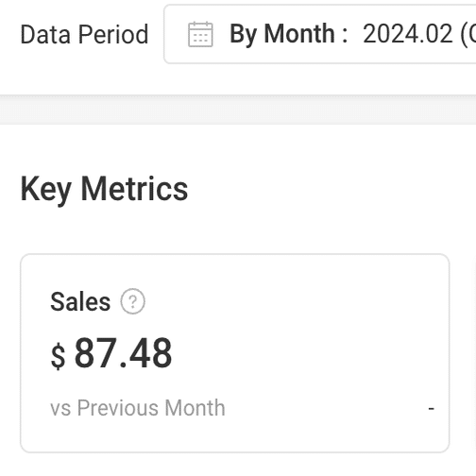This screenshot has height=476, width=476.
Task: Click the Sales label text
Action: pyautogui.click(x=80, y=301)
